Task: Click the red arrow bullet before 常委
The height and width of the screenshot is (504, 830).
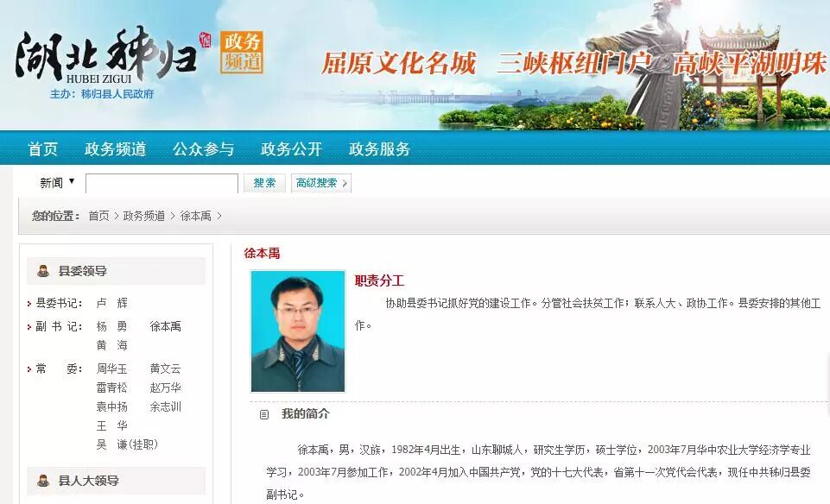Action: (29, 369)
